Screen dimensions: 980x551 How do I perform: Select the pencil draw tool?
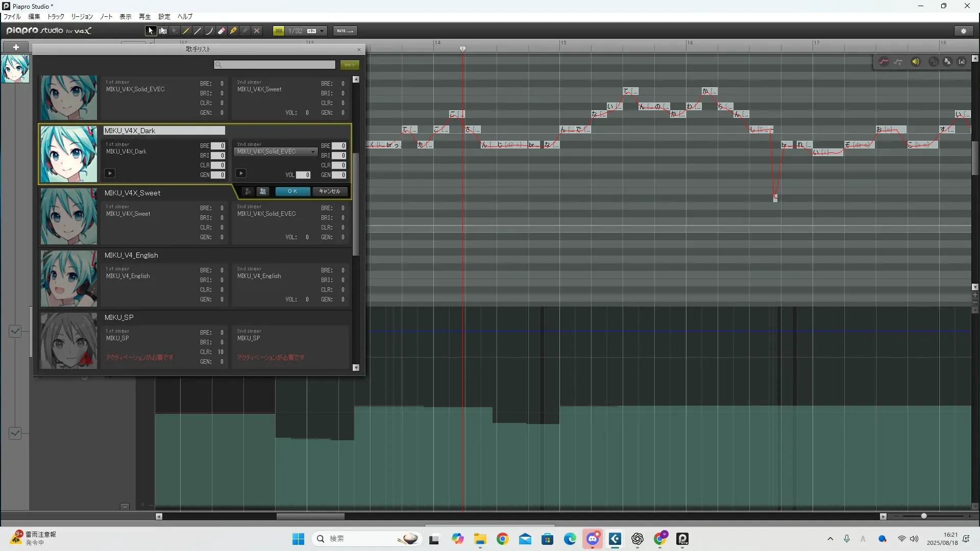tap(186, 31)
